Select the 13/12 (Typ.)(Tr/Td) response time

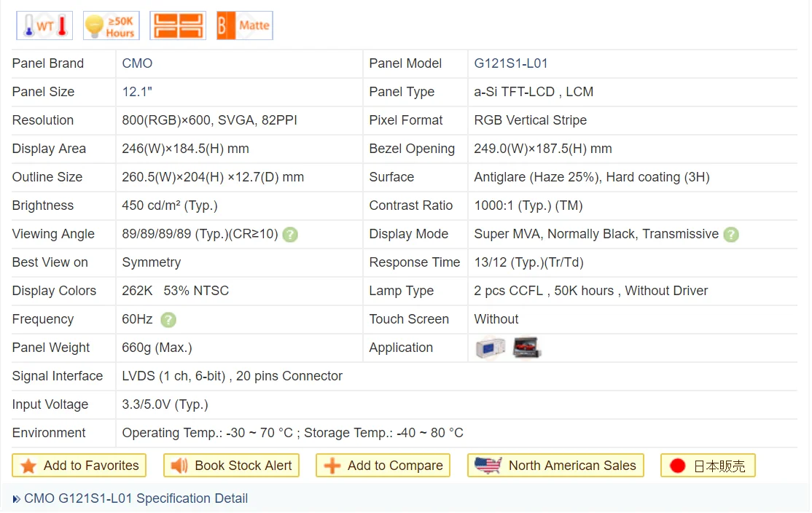point(528,262)
